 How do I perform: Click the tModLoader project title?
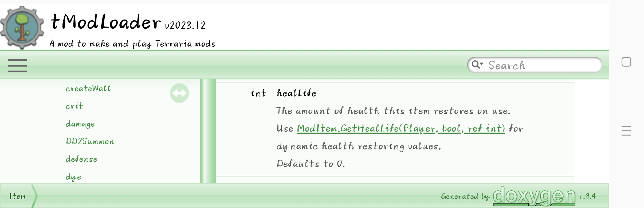pos(106,22)
